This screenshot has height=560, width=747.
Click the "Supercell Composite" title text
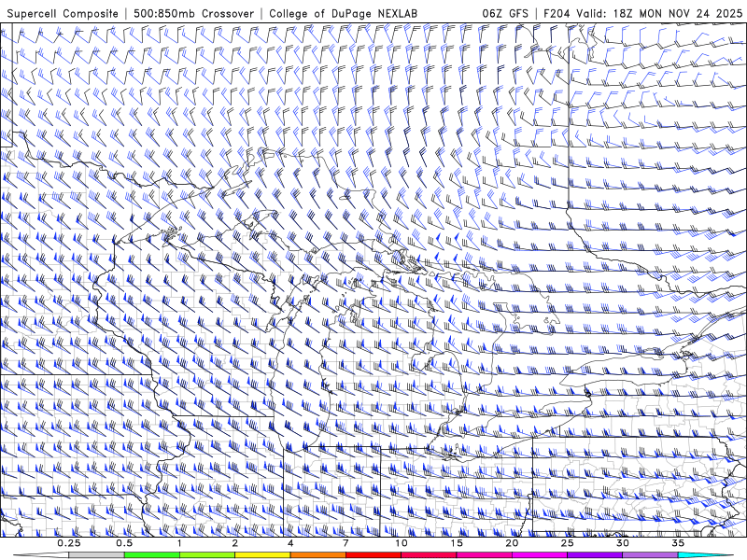(63, 13)
